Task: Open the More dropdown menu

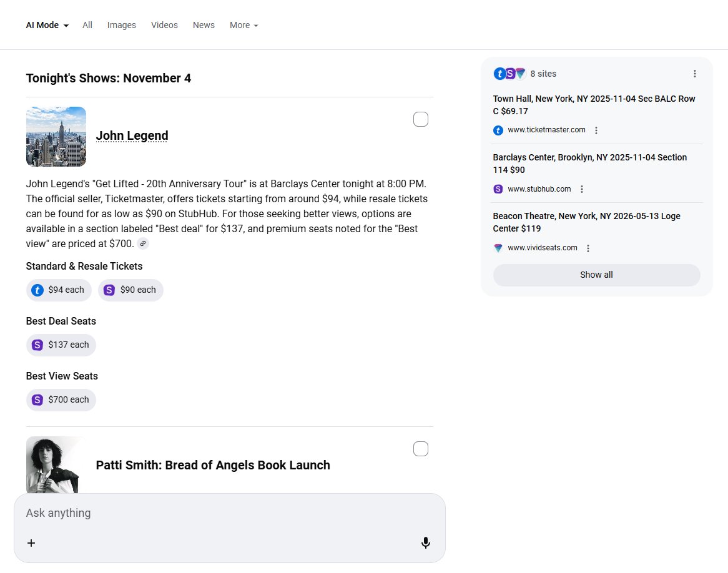Action: click(243, 26)
